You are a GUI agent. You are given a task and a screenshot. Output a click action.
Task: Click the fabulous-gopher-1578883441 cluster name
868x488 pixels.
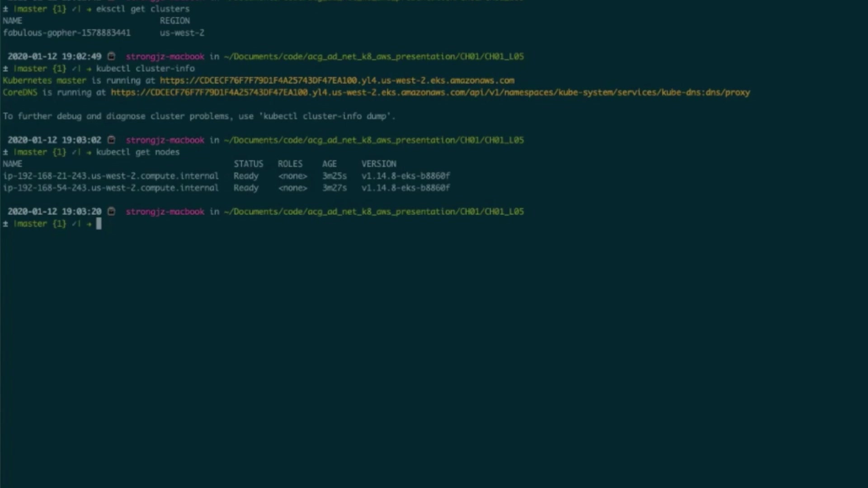coord(66,33)
